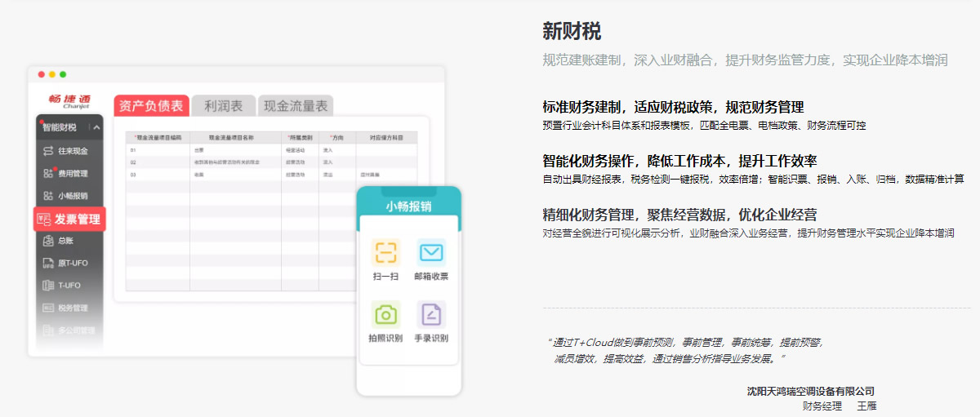Open the 现金流量表 tab

(295, 105)
